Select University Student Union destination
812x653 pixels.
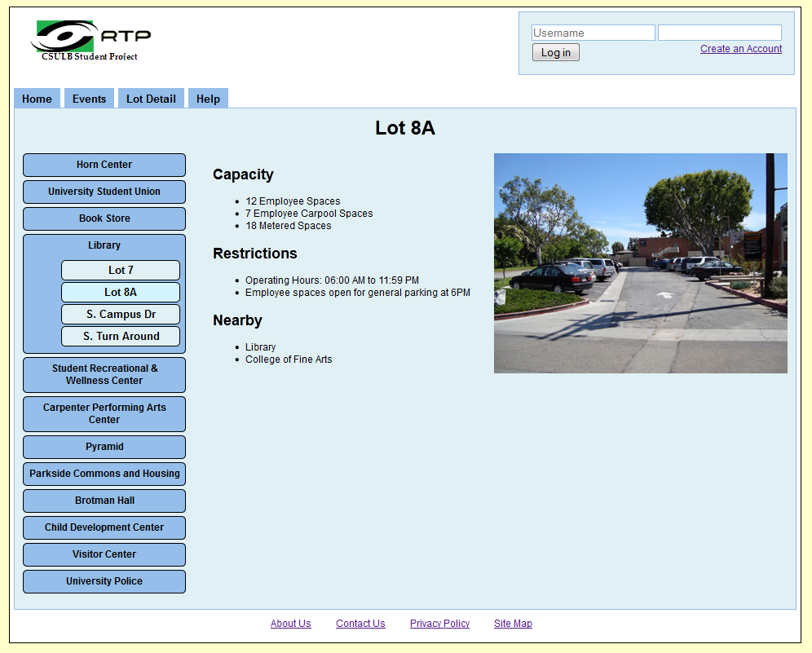coord(104,192)
